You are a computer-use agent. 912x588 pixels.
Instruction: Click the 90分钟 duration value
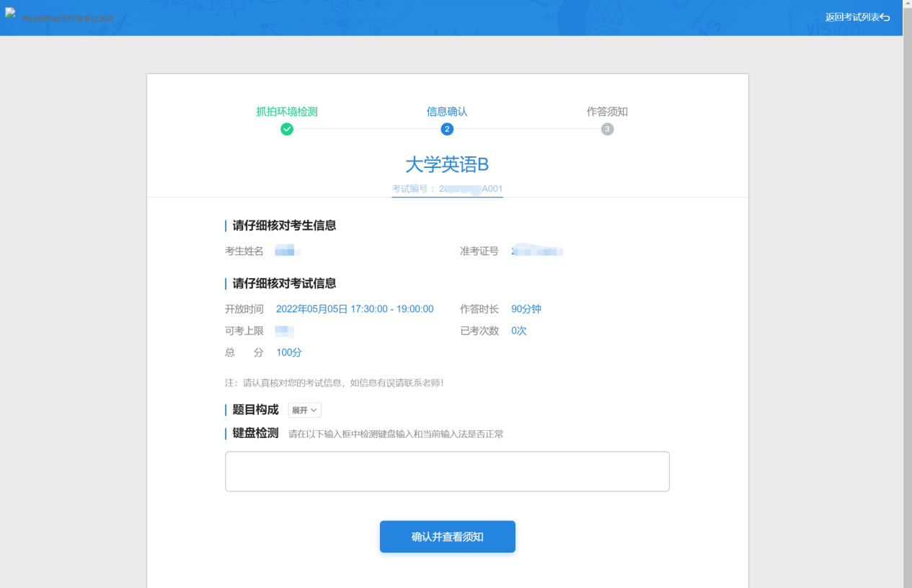pyautogui.click(x=526, y=309)
